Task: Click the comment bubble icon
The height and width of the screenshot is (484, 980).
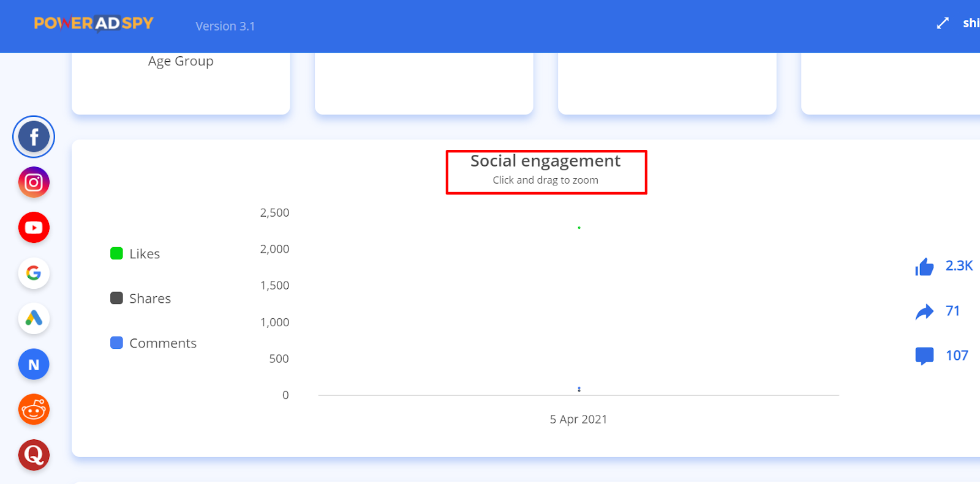Action: [x=924, y=356]
